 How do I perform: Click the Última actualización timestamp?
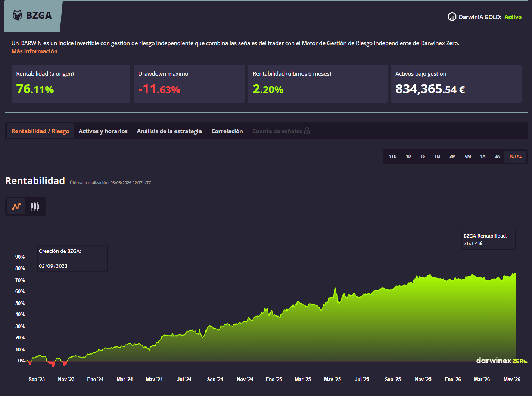pyautogui.click(x=111, y=183)
